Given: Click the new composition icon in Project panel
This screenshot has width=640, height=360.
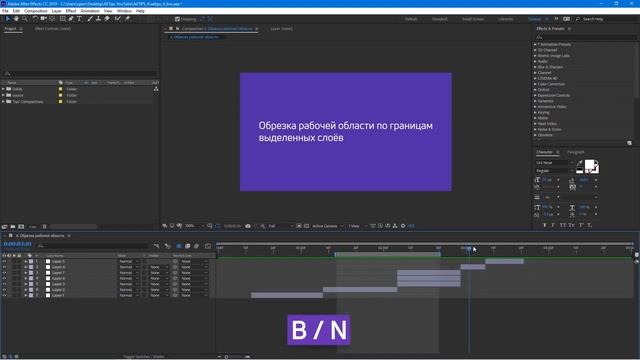Looking at the screenshot, I should point(21,227).
